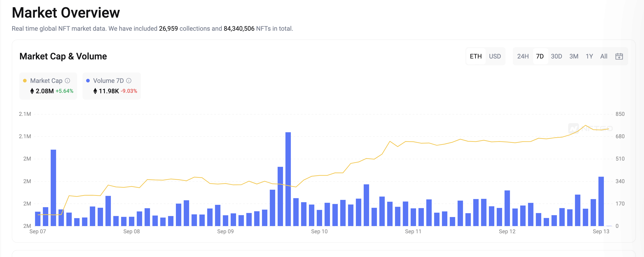Image resolution: width=644 pixels, height=257 pixels.
Task: Click the yellow Market Cap legend dot
Action: point(25,81)
